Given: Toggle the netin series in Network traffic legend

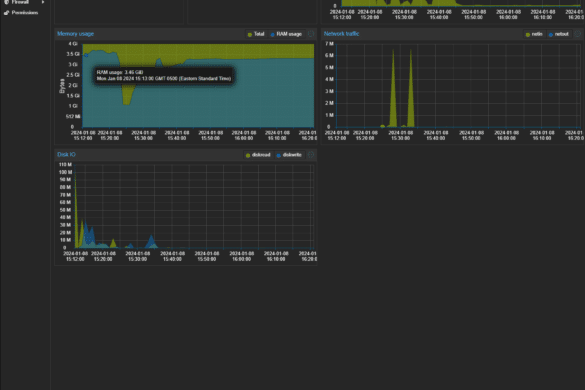Looking at the screenshot, I should click(x=534, y=34).
